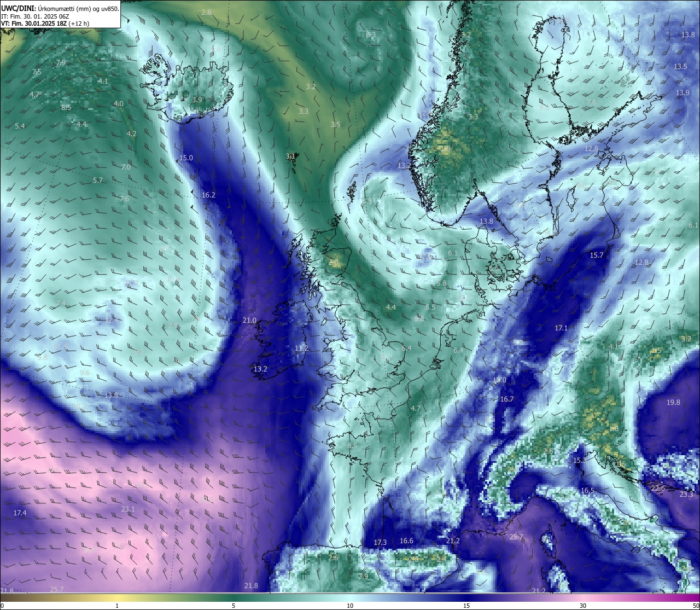Image resolution: width=700 pixels, height=610 pixels.
Task: Click the dark blue color scale section near 15
Action: [x=466, y=597]
